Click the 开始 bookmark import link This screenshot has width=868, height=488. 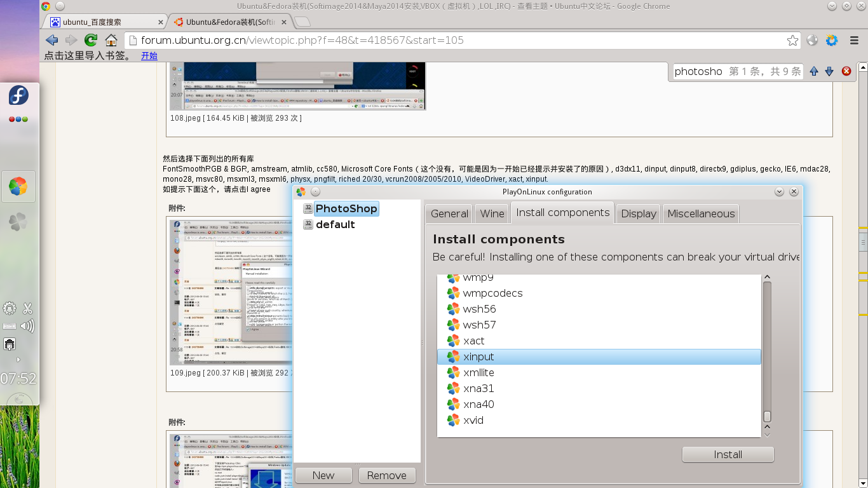tap(149, 56)
